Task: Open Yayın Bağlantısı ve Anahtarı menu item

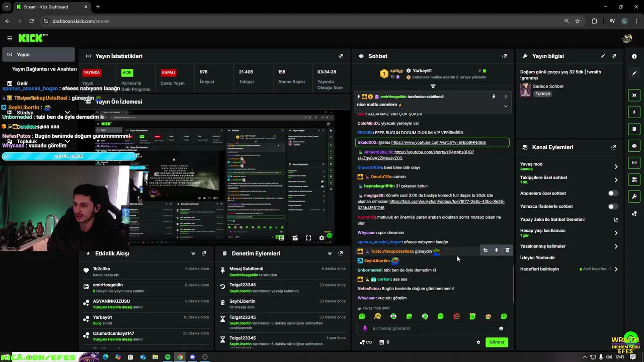Action: click(44, 69)
